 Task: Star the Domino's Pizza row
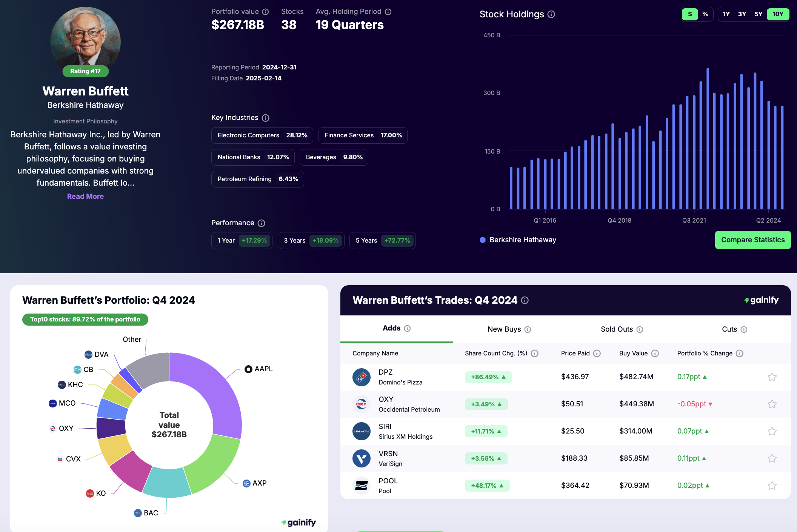click(x=772, y=377)
